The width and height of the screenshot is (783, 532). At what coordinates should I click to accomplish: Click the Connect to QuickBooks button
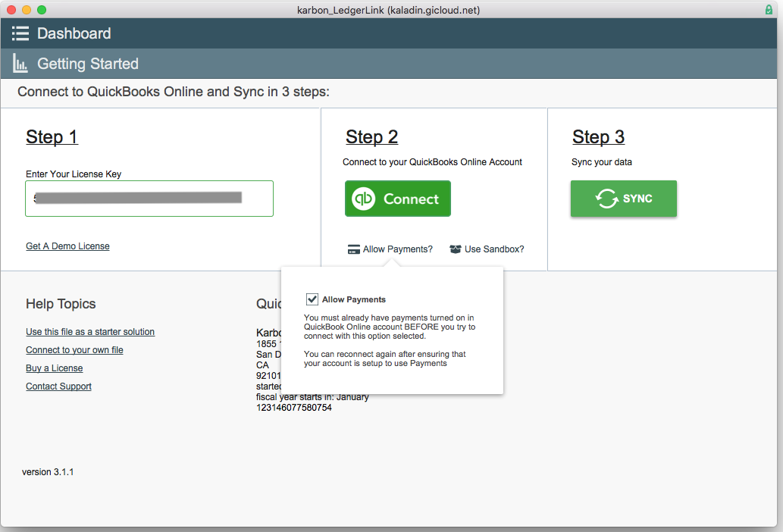pos(398,199)
